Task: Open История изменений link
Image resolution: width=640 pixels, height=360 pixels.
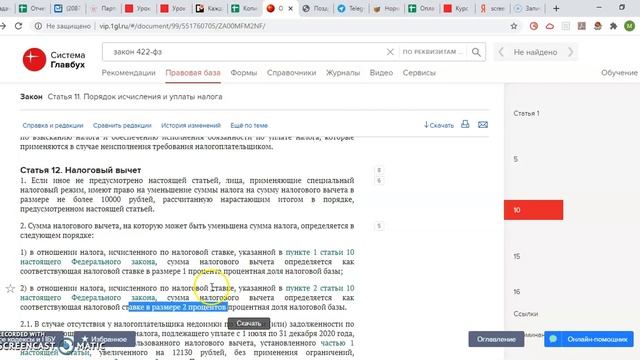Action: (191, 125)
